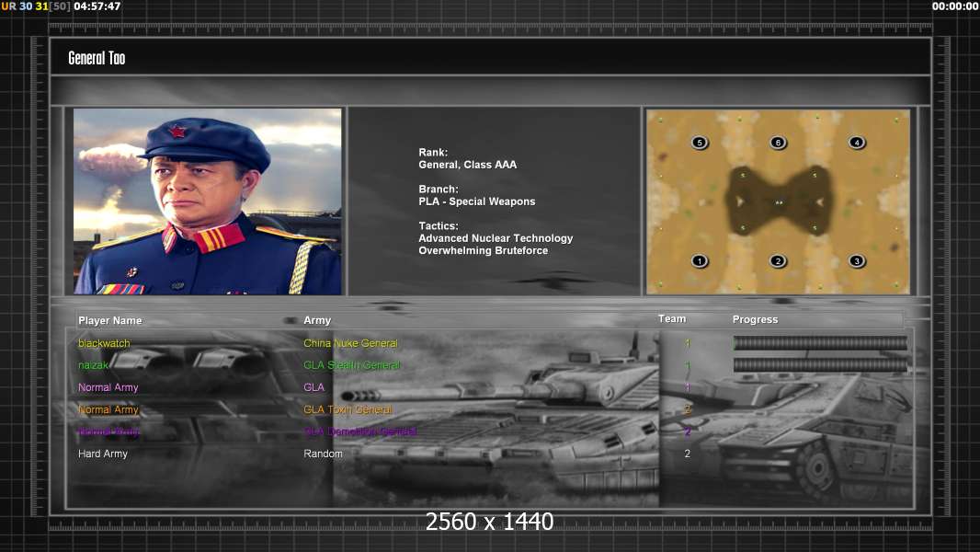This screenshot has width=980, height=552.
Task: Click the 00:00:00 timer at top right
Action: 954,6
